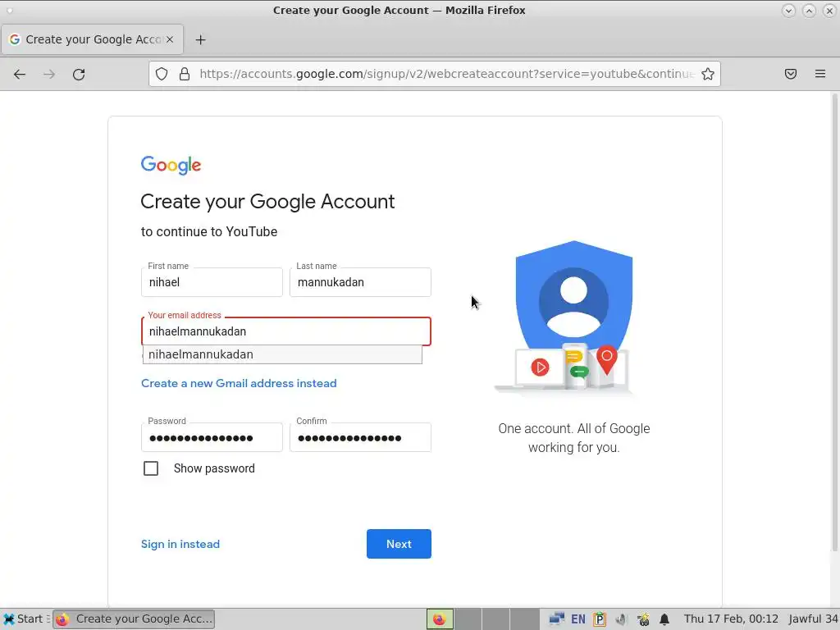Viewport: 840px width, 630px height.
Task: Select the first workspace with Firefox icon
Action: (x=440, y=619)
